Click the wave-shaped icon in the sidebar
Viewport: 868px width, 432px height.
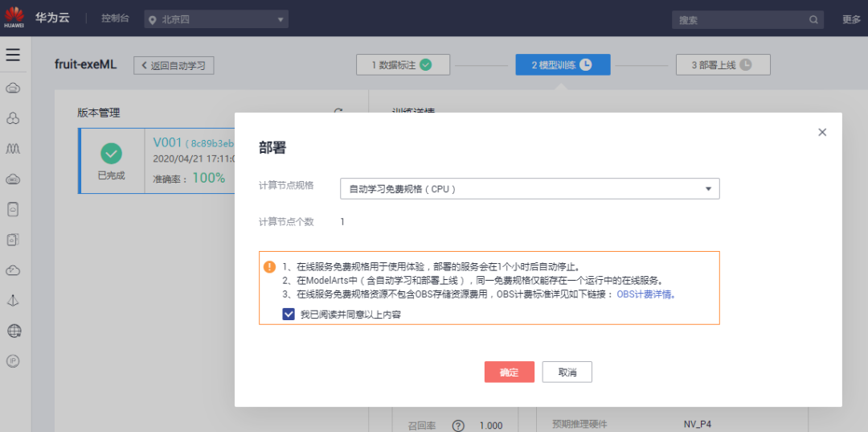tap(14, 149)
